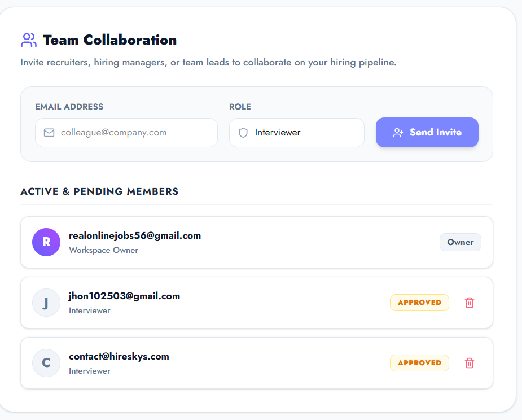Image resolution: width=522 pixels, height=420 pixels.
Task: Select the jhon102503@gmail.com member email
Action: [x=125, y=296]
